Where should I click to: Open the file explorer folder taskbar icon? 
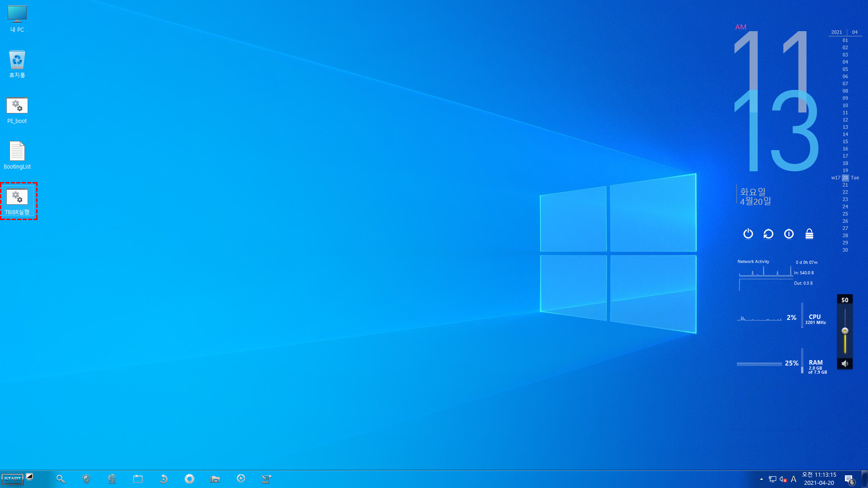point(215,479)
